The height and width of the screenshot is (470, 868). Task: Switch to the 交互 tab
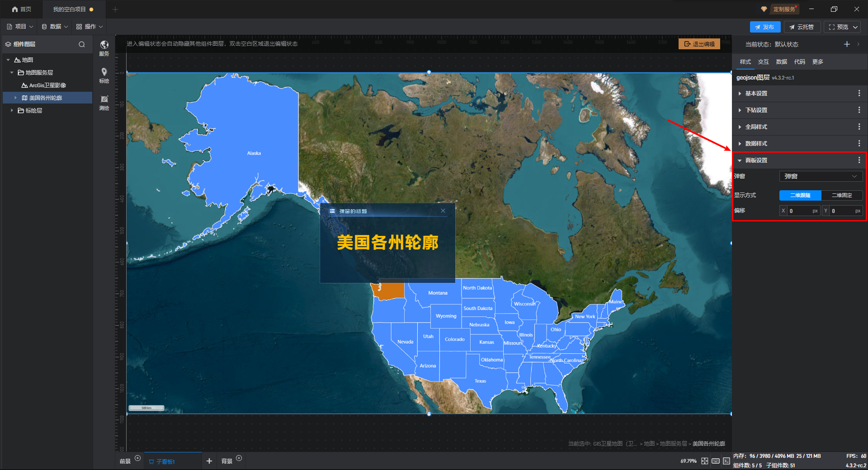[x=763, y=62]
